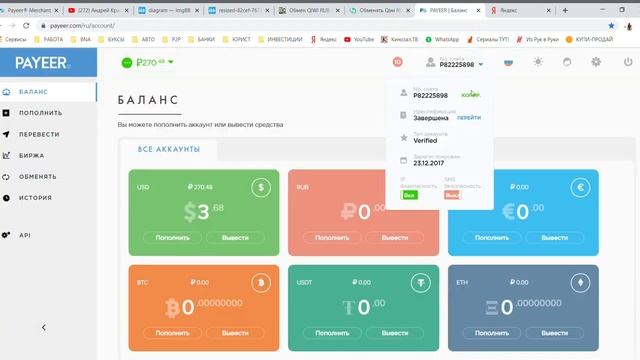This screenshot has width=640, height=360.
Task: Open the ИНВЕСТИЦИИ bookmarks folder
Action: (x=280, y=39)
